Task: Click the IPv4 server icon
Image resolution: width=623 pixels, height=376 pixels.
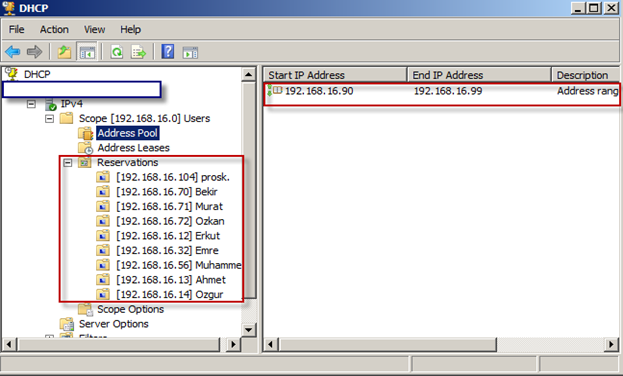Action: coord(51,104)
